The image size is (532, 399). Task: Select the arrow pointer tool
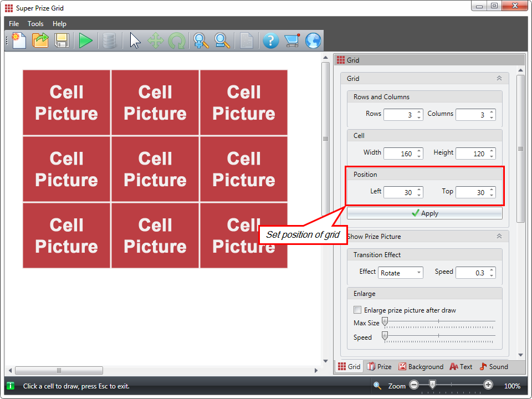[135, 40]
